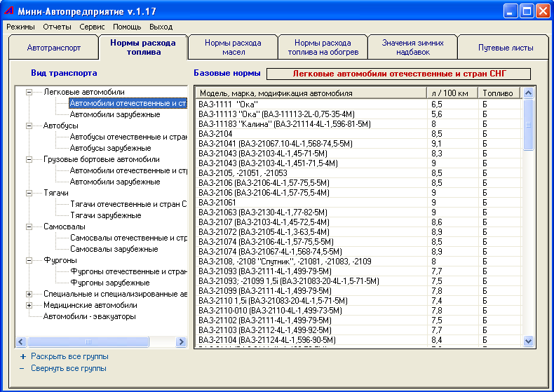The height and width of the screenshot is (392, 554).
Task: Click the 8,6 value for ВАЗ-2107
Action: coord(437,222)
